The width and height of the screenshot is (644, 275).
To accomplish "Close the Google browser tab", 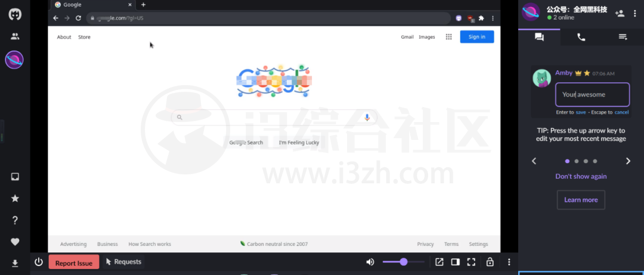I will pyautogui.click(x=130, y=5).
